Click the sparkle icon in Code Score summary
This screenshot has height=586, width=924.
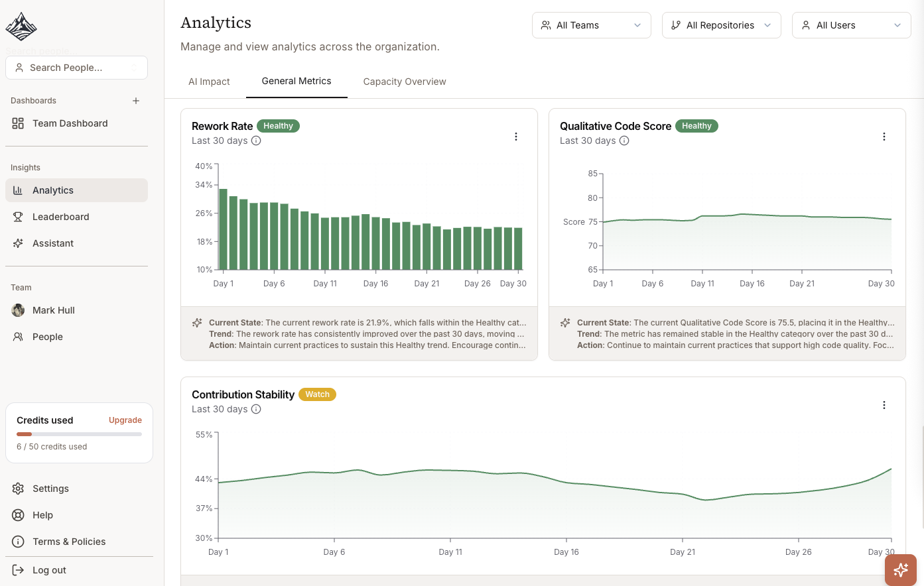point(565,323)
